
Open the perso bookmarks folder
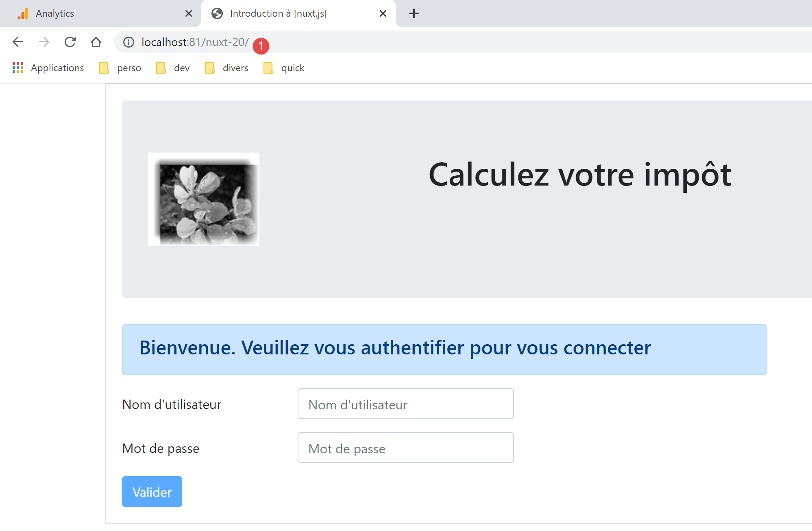(x=121, y=68)
